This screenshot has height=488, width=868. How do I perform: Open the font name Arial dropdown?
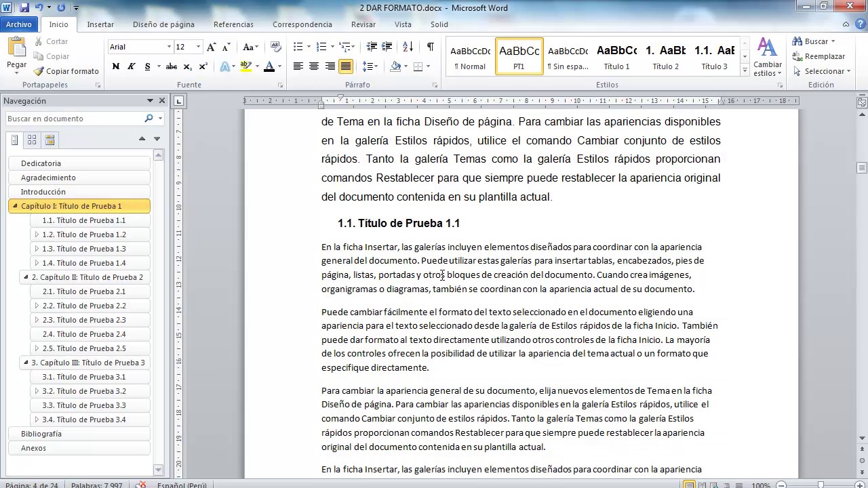tap(169, 47)
